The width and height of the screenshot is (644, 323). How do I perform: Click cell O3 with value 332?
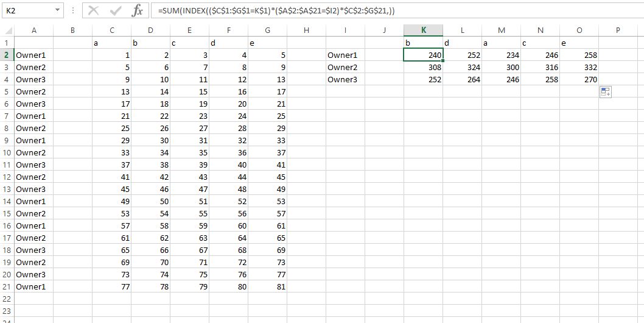click(579, 67)
